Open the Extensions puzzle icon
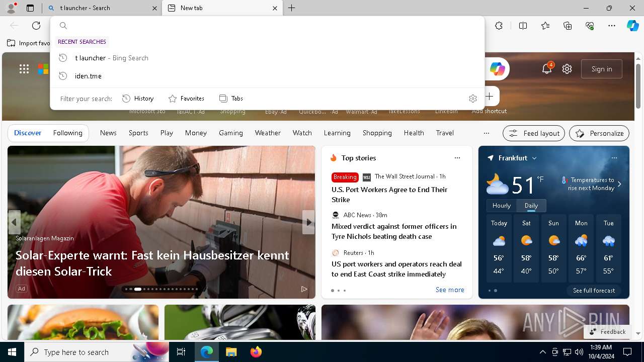The height and width of the screenshot is (362, 644). coord(499,26)
